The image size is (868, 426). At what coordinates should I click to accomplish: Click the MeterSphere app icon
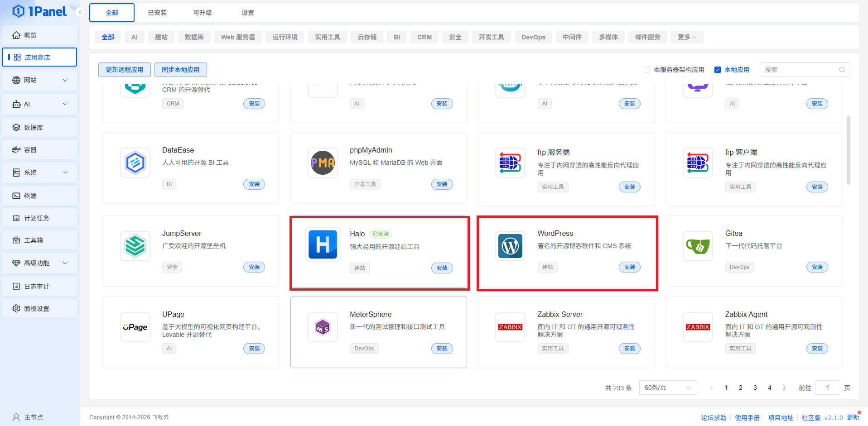pos(323,327)
